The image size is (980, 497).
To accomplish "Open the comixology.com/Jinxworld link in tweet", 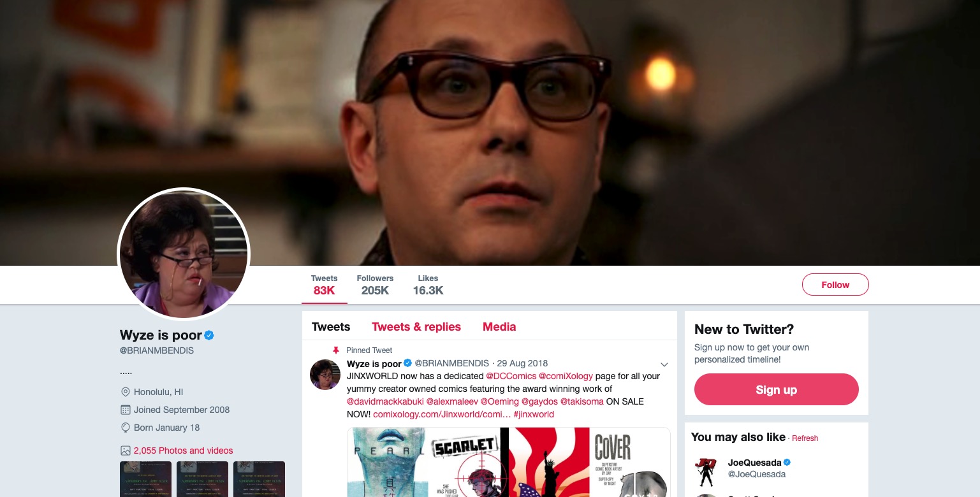I will coord(442,414).
